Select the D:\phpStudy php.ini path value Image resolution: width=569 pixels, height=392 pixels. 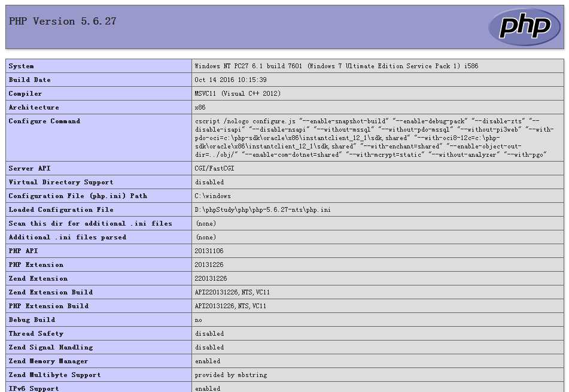point(263,210)
